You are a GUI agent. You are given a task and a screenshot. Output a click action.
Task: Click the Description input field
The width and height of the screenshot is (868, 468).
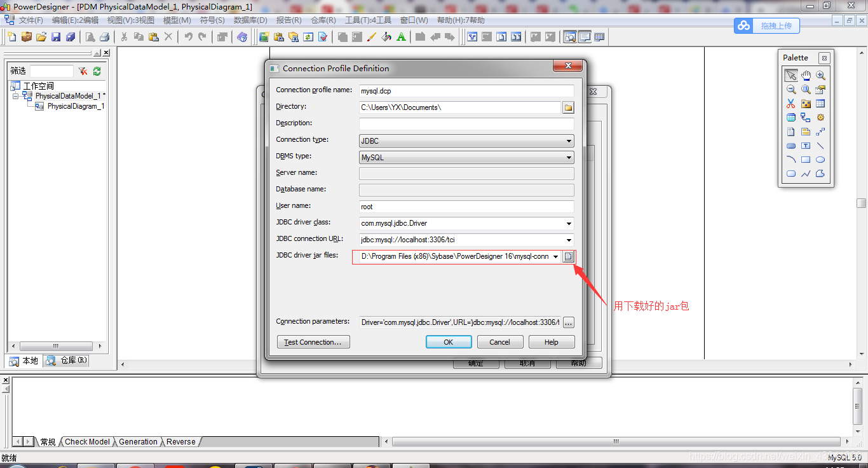(x=466, y=124)
